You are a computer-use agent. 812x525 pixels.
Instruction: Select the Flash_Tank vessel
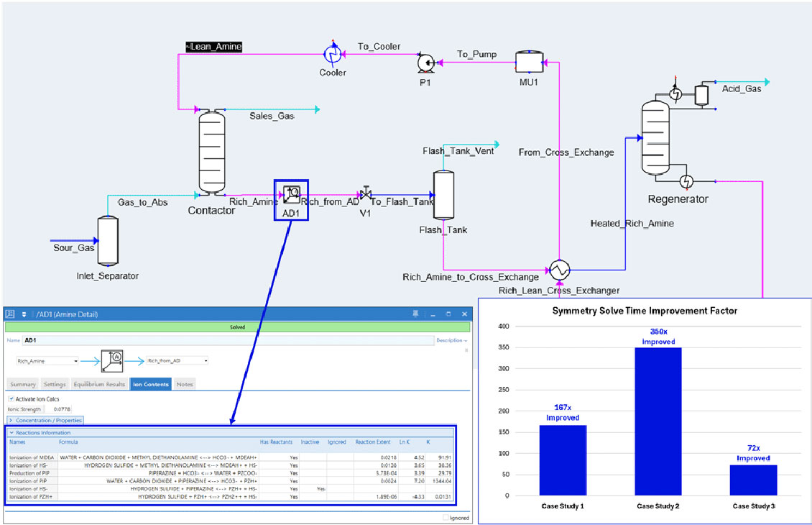point(443,196)
